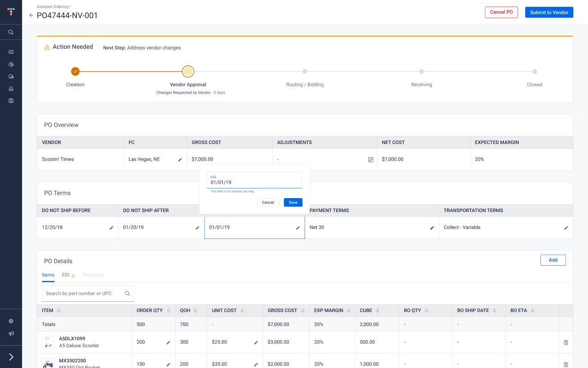
Task: Click the 20% expected margin value in PO Overview
Action: click(x=479, y=159)
